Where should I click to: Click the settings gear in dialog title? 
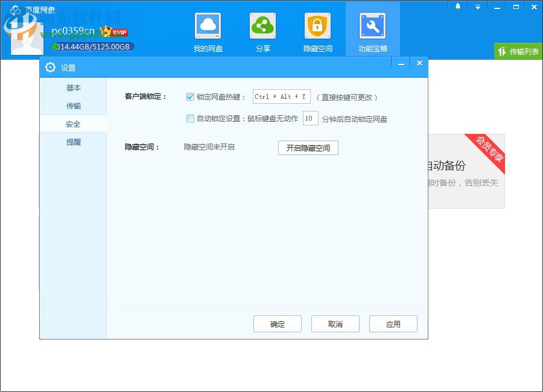pyautogui.click(x=51, y=68)
